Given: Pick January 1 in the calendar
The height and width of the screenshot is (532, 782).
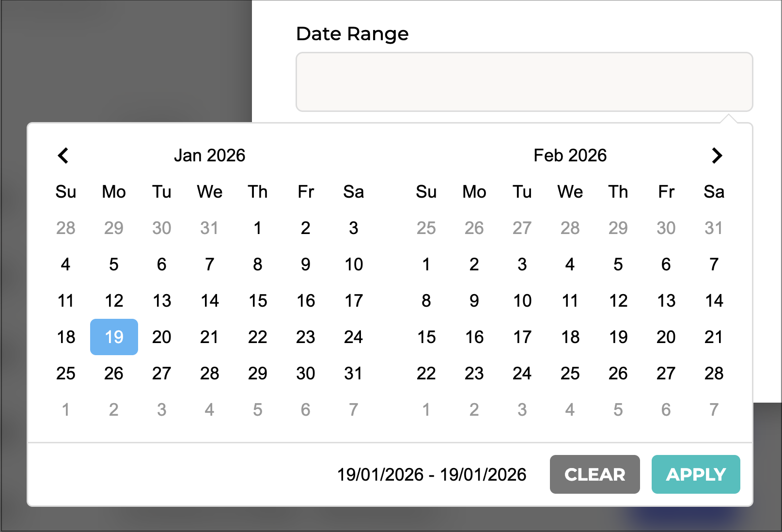Looking at the screenshot, I should (257, 228).
